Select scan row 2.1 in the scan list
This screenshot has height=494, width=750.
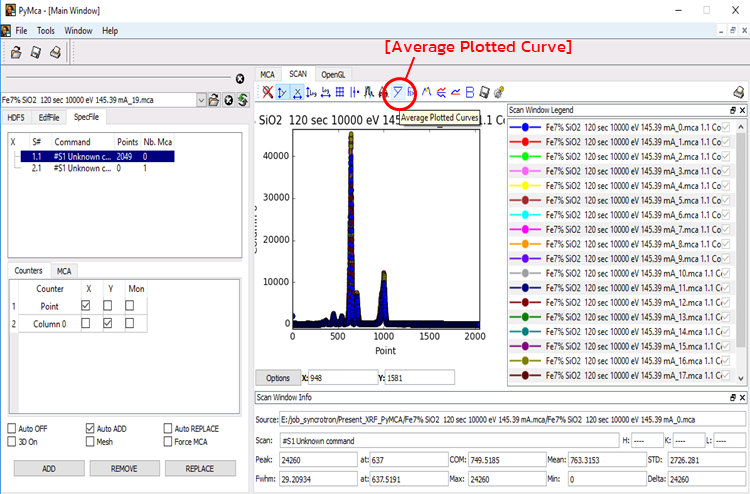[97, 168]
